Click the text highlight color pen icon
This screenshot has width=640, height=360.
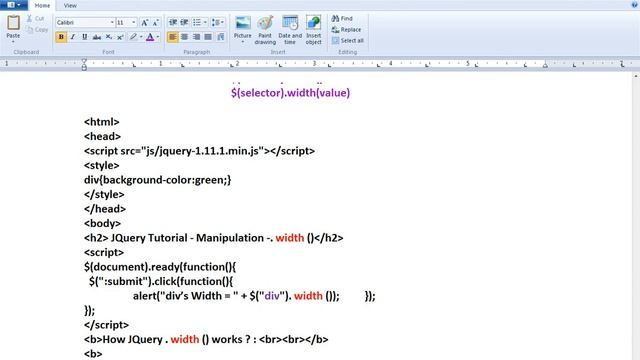(133, 37)
